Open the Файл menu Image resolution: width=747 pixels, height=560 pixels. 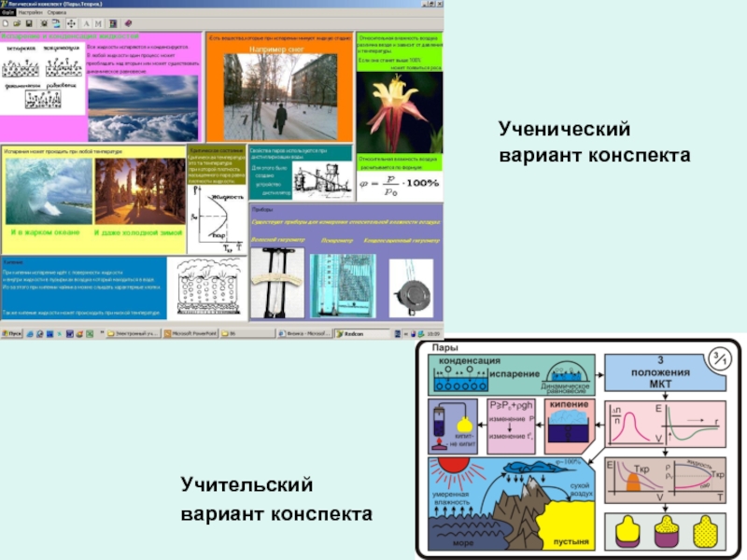pyautogui.click(x=7, y=12)
